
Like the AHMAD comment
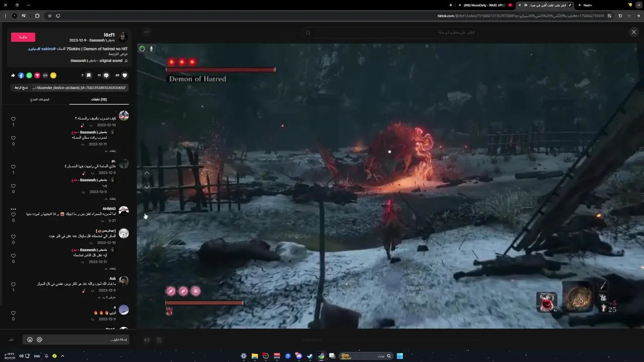tap(13, 215)
